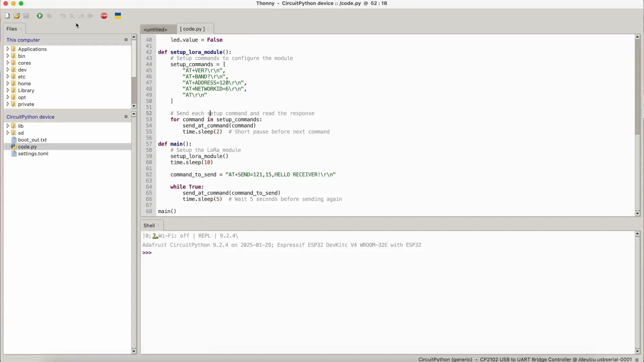Expand the bin folder

click(x=8, y=56)
